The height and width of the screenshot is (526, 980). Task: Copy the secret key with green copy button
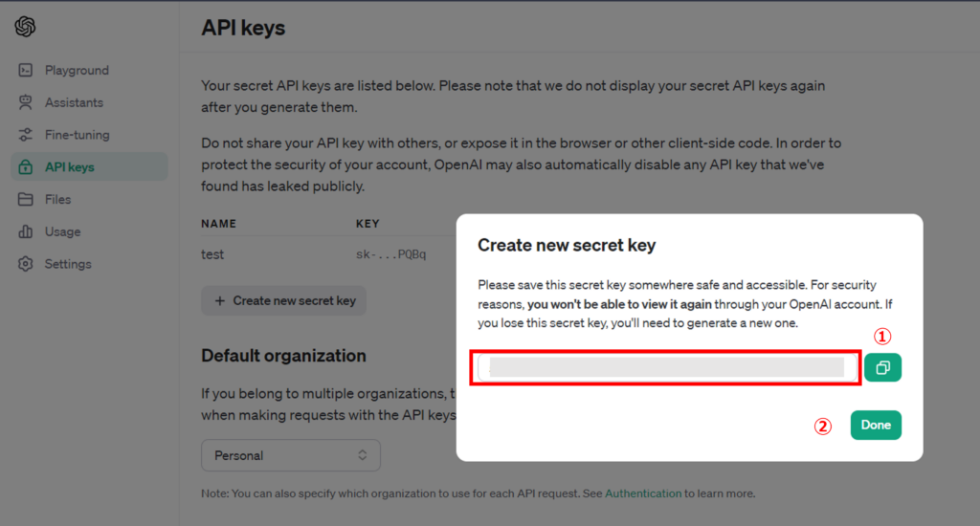coord(882,367)
